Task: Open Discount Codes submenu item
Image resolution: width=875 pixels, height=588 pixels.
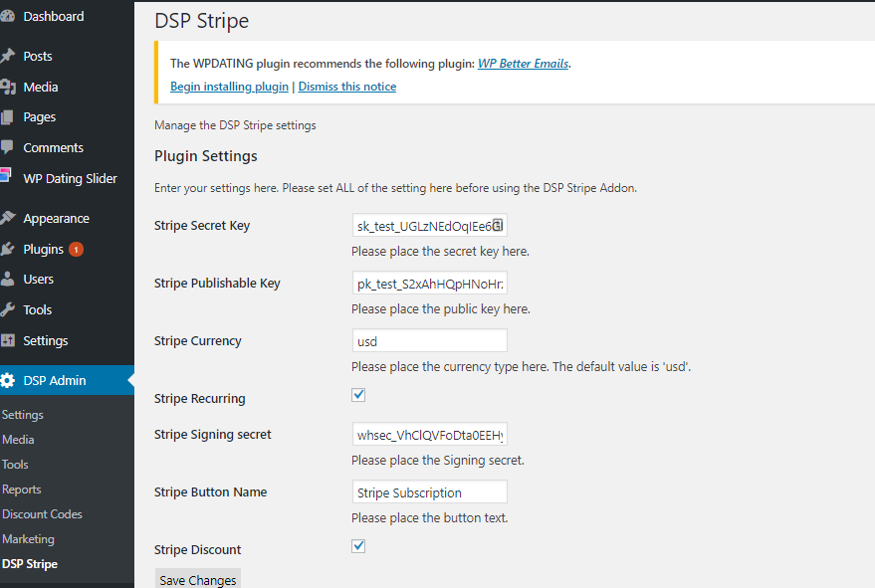Action: pyautogui.click(x=42, y=513)
